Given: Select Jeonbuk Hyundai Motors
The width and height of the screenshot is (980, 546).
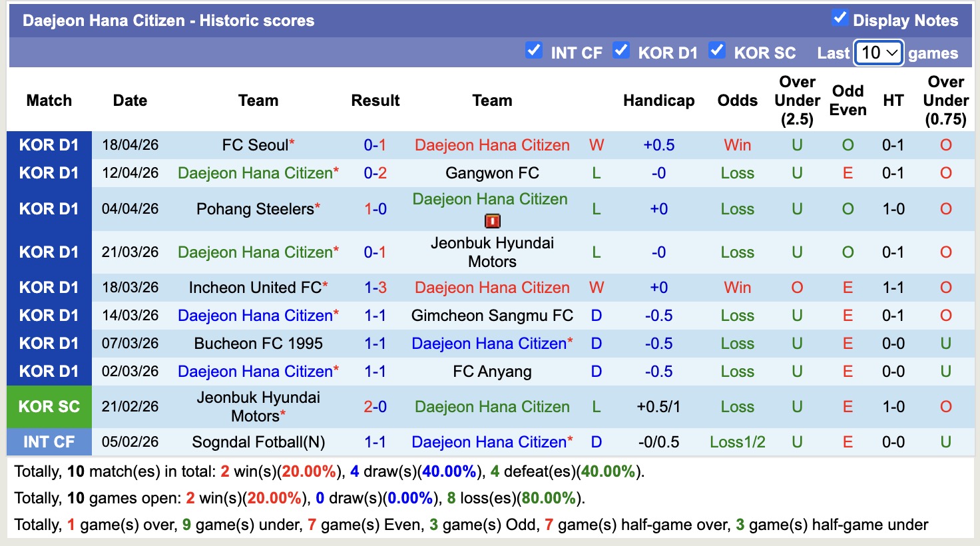Looking at the screenshot, I should (491, 252).
